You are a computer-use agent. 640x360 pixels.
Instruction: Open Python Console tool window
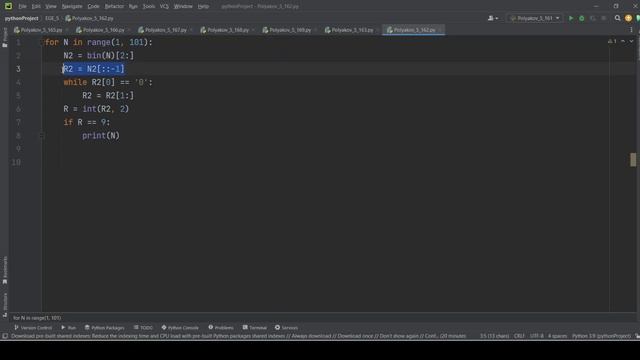point(180,328)
